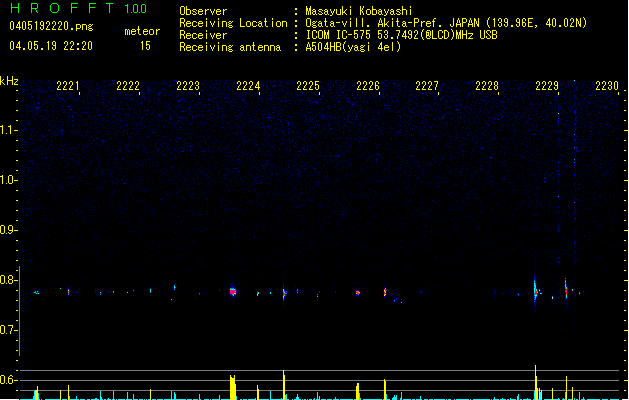Click the 2228 time axis marker
629x400 pixels.
click(x=487, y=86)
